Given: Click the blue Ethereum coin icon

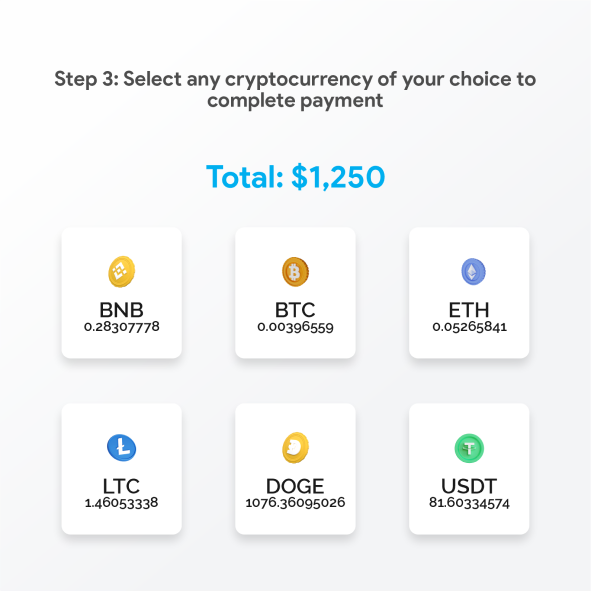Looking at the screenshot, I should [473, 271].
